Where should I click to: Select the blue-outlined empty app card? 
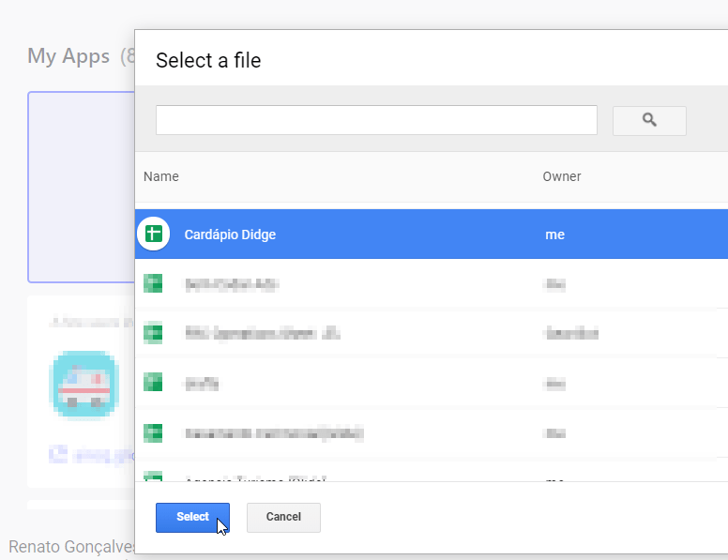(x=82, y=188)
